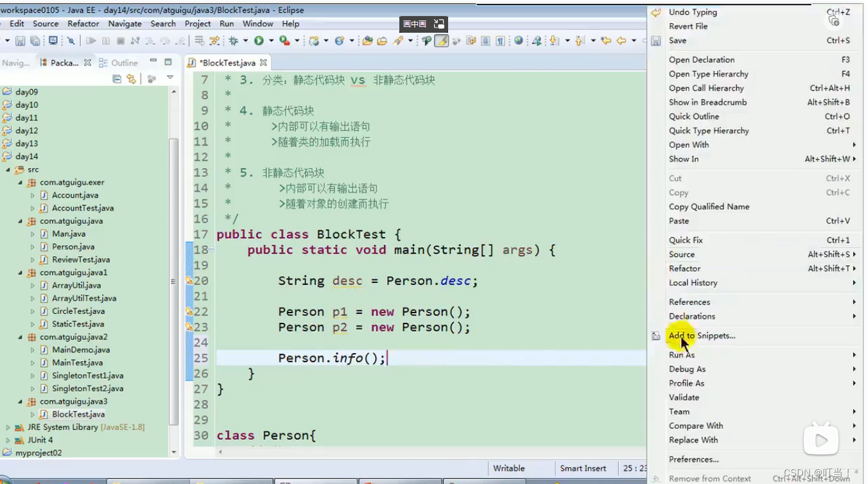Screen dimensions: 868x484
Task: Open the Debug dropdown arrow
Action: point(246,41)
